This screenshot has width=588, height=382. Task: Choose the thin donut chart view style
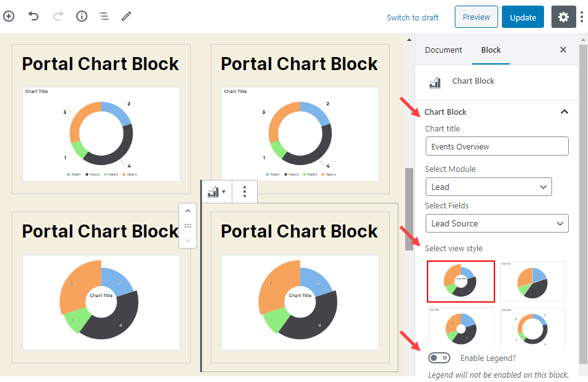point(532,327)
